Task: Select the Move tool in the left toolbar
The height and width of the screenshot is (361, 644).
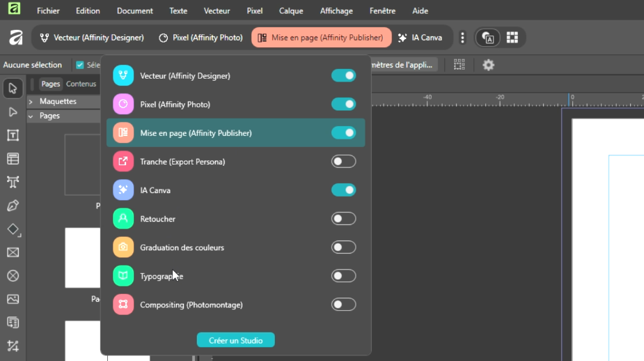Action: point(13,89)
